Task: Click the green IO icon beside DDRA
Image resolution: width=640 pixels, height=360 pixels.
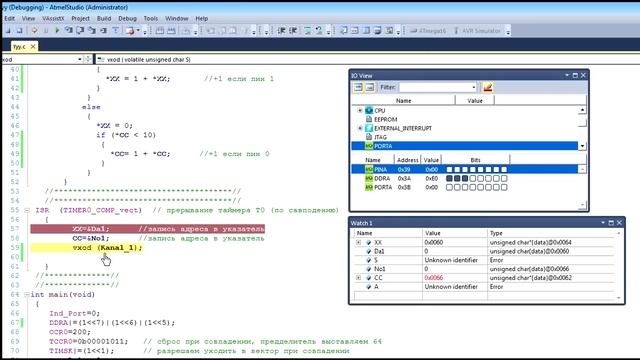Action: (369, 178)
